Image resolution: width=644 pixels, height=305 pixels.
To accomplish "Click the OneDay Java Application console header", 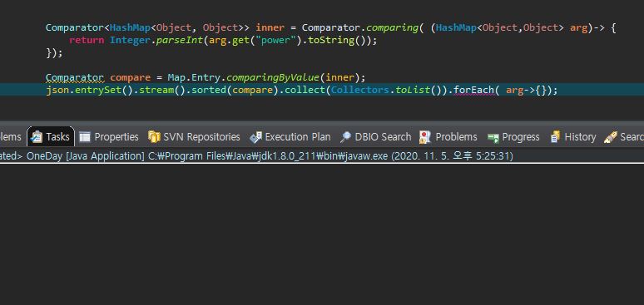I will 257,156.
